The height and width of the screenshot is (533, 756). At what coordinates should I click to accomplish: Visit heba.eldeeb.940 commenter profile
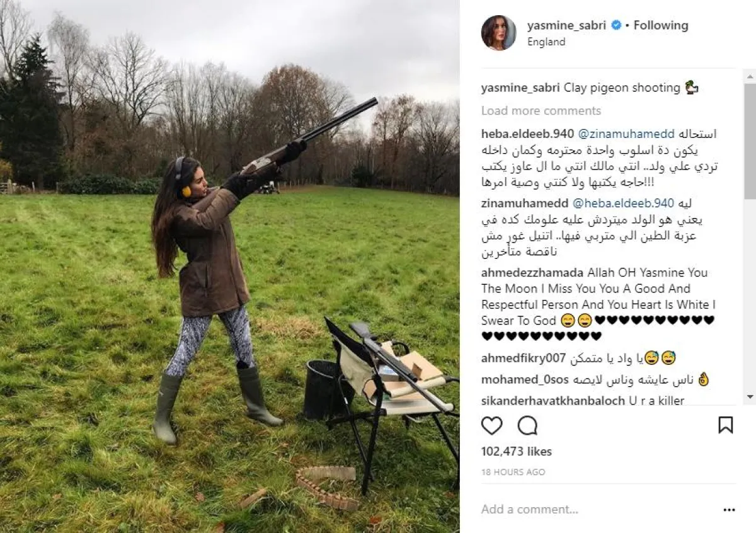point(527,134)
